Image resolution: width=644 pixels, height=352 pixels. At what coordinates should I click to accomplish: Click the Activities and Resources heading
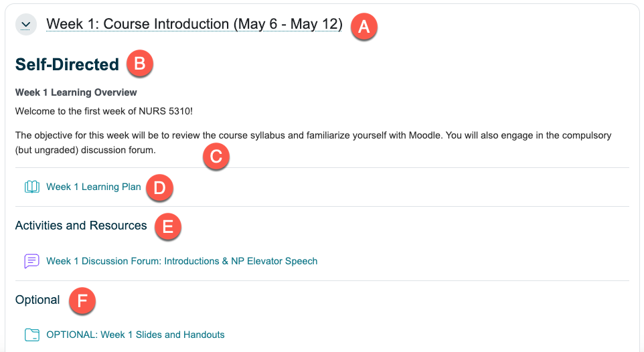coord(81,226)
